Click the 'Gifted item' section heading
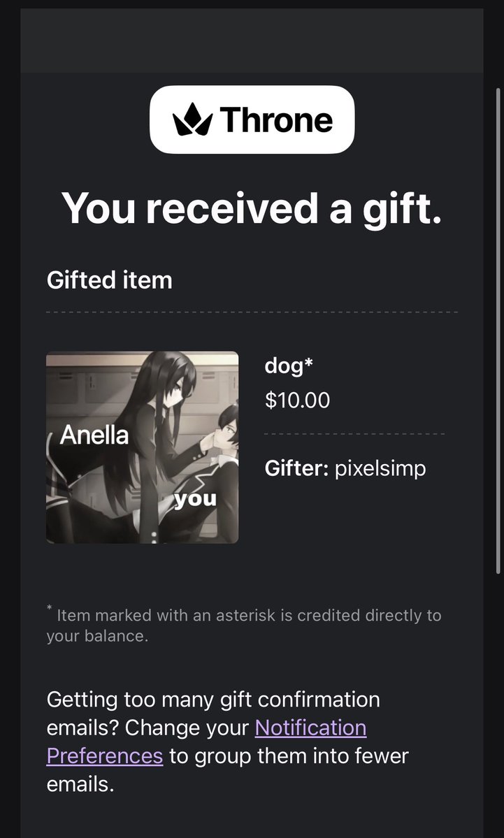 [x=110, y=280]
